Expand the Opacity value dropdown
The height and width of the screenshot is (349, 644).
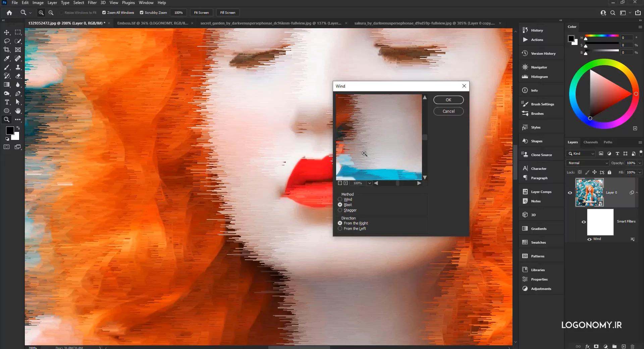pyautogui.click(x=640, y=163)
